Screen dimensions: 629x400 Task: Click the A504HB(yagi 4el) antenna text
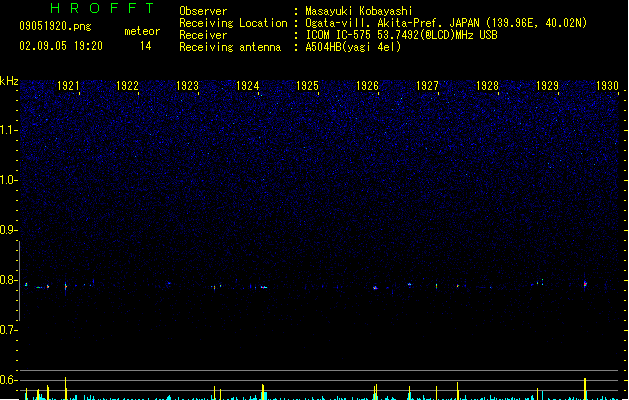353,47
